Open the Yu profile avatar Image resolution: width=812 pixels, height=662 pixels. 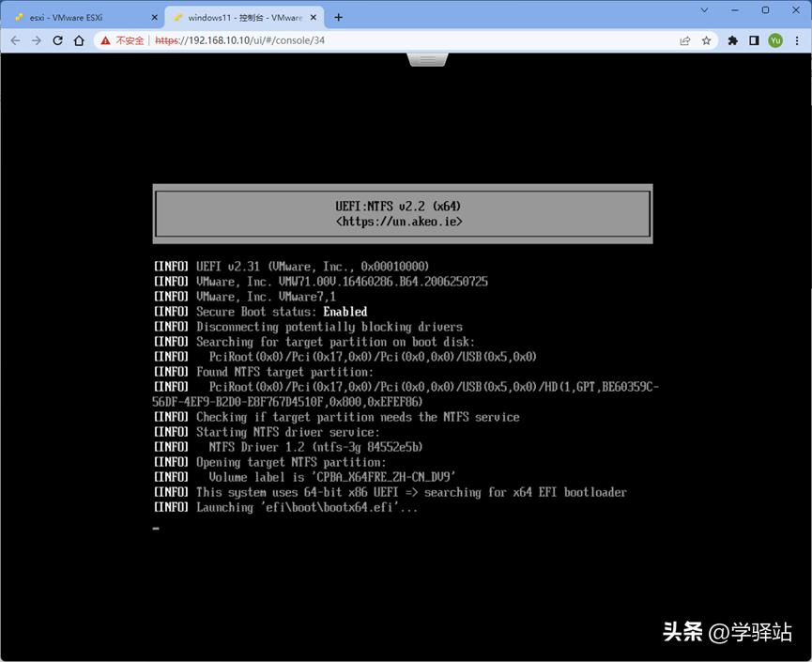(x=775, y=40)
